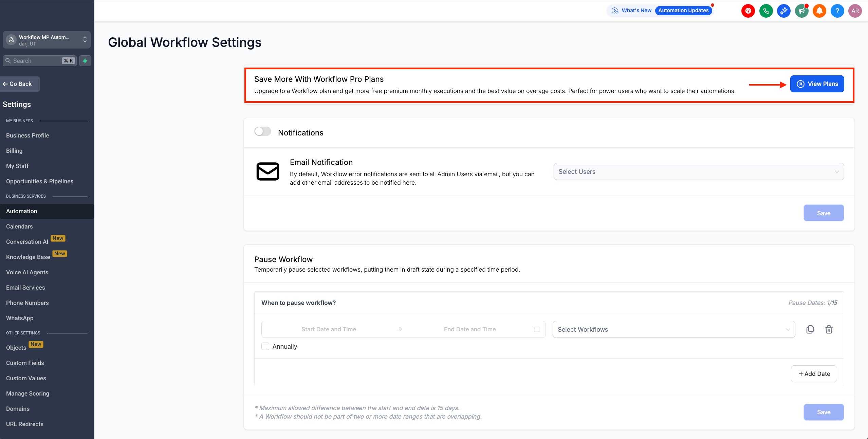Duplicate the pause date with copy icon
868x439 pixels.
coord(810,329)
